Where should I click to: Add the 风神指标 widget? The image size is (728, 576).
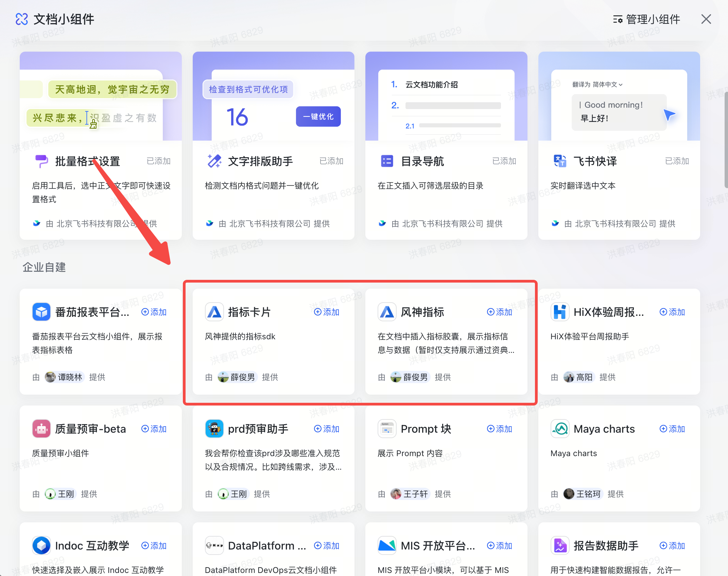499,312
